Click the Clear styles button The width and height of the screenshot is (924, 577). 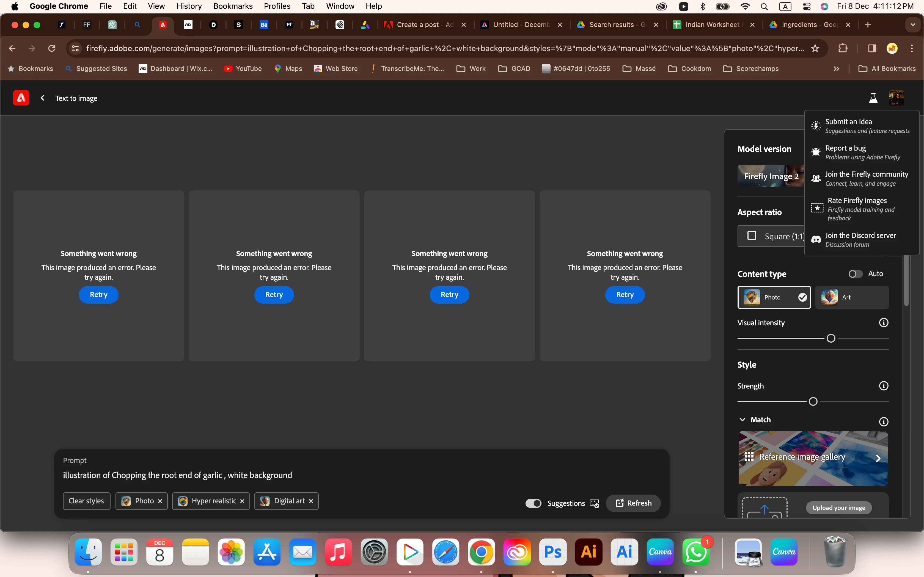click(86, 501)
